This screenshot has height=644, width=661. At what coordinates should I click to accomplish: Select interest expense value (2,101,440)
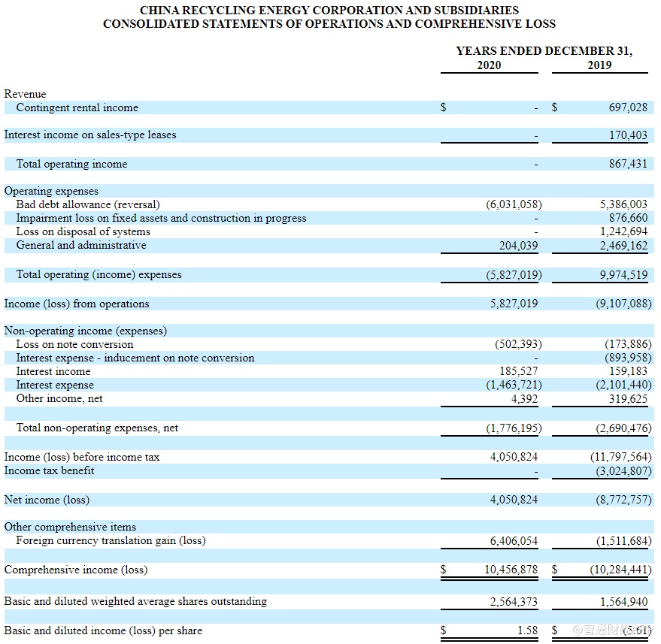click(x=623, y=385)
